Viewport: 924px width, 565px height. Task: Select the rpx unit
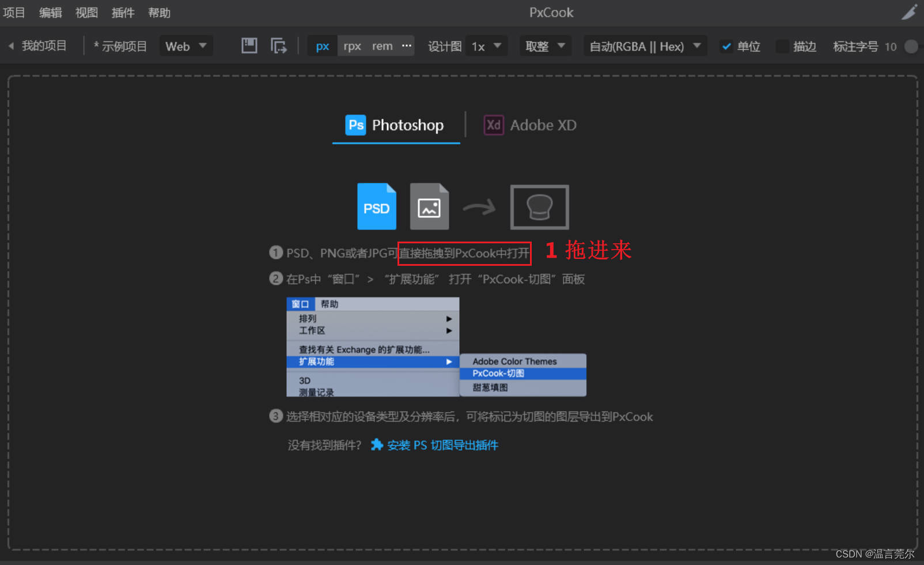click(x=352, y=46)
